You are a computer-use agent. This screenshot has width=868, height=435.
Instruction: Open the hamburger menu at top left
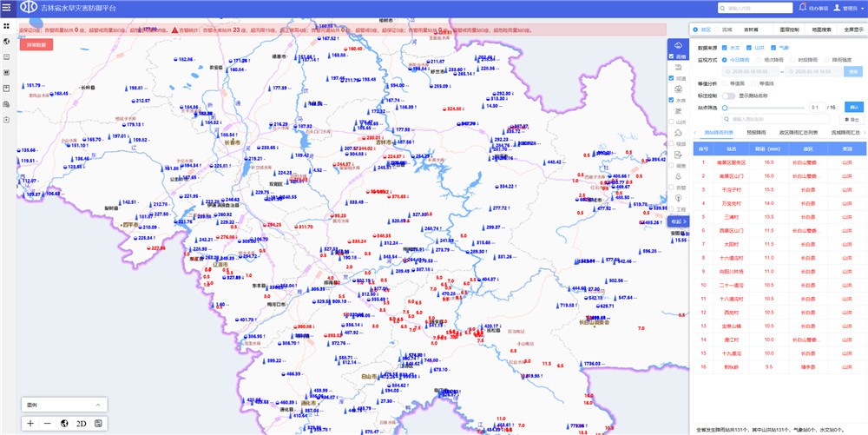pos(7,8)
